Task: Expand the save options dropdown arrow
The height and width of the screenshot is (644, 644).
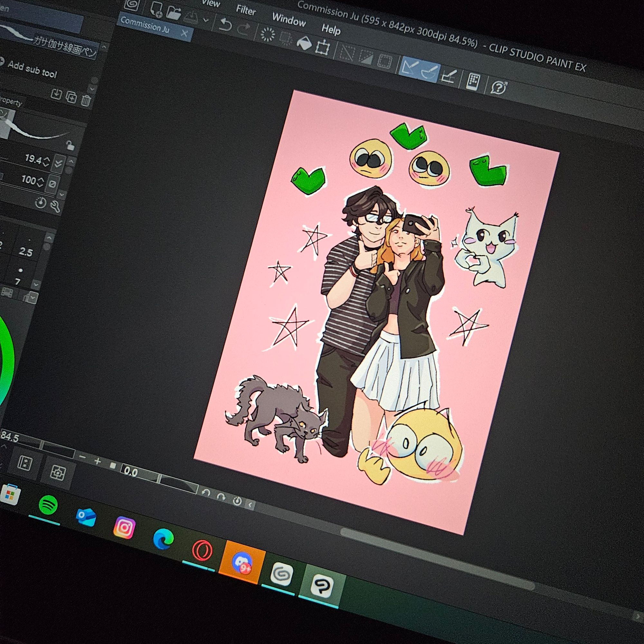Action: [x=206, y=20]
